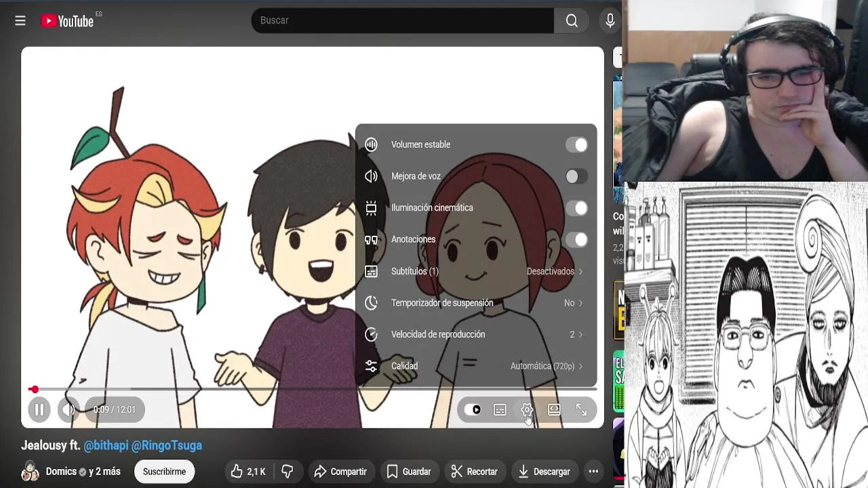Click the 0:09 / 12:01 time display
This screenshot has width=868, height=488.
115,410
